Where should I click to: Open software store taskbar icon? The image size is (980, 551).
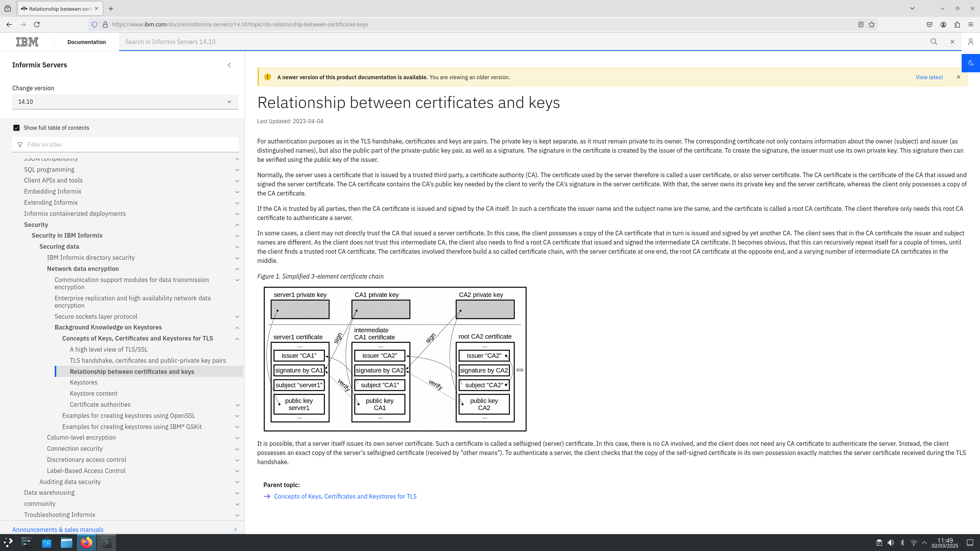point(47,543)
